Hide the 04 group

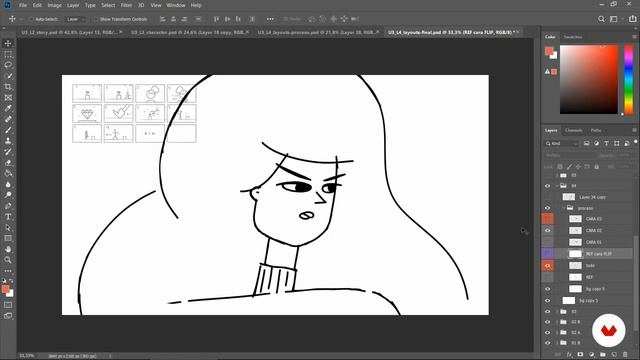point(548,186)
